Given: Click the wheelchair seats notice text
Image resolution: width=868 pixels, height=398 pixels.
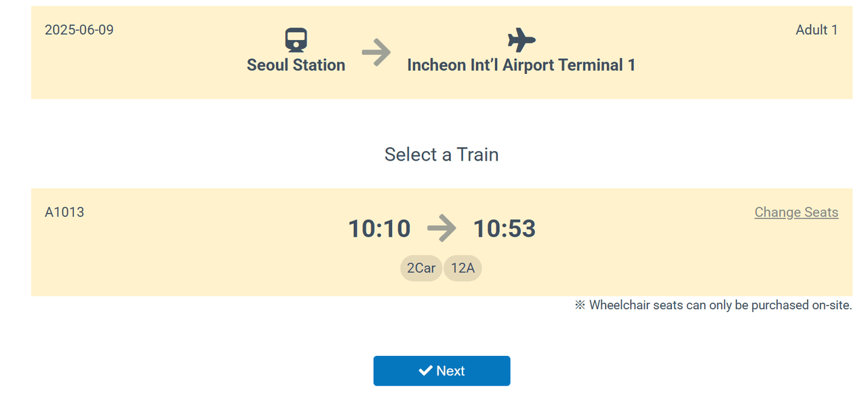Looking at the screenshot, I should [713, 305].
